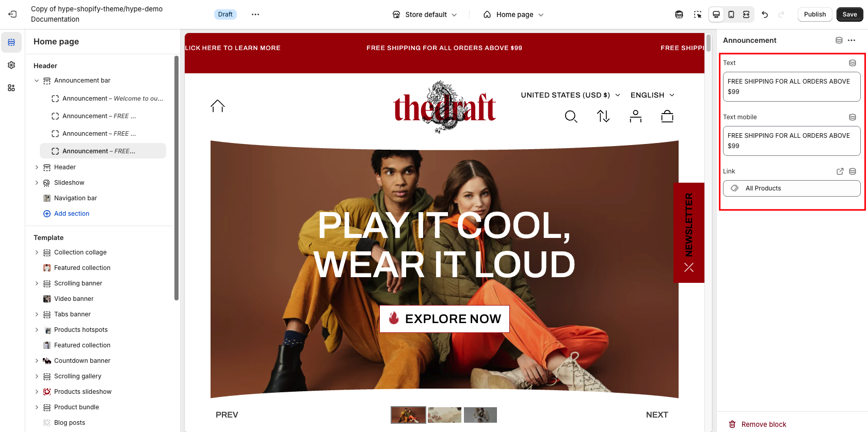This screenshot has height=432, width=868.
Task: Select the Video banner section
Action: [74, 299]
